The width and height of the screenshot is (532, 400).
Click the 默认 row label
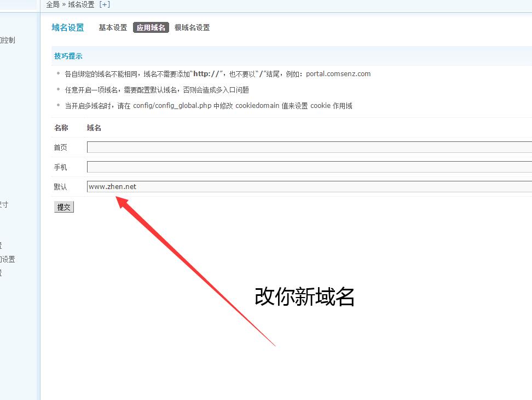coord(61,187)
